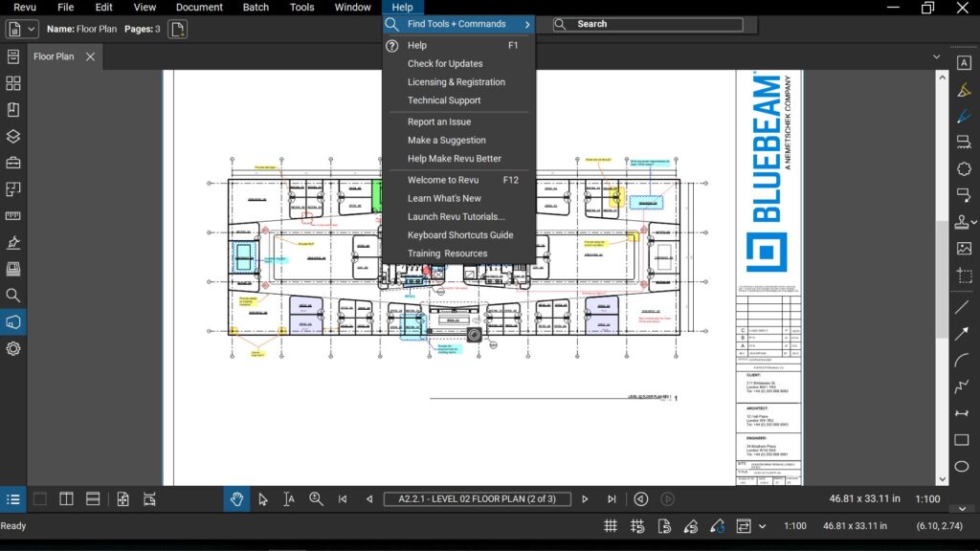This screenshot has width=980, height=551.
Task: Activate the Select Text tool
Action: 289,498
